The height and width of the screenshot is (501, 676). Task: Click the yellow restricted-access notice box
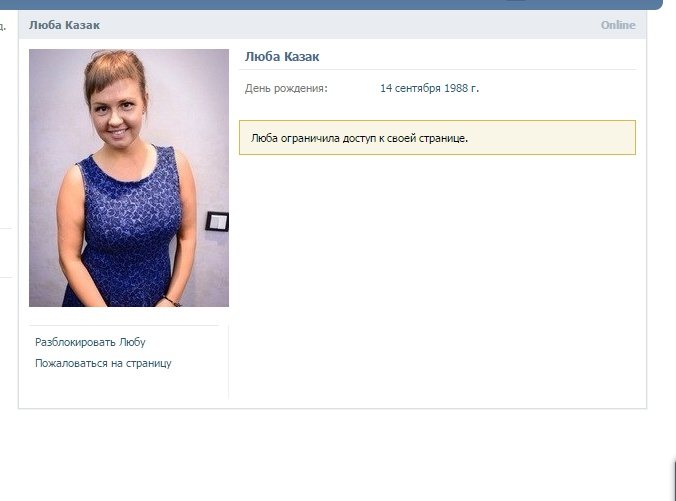click(437, 138)
